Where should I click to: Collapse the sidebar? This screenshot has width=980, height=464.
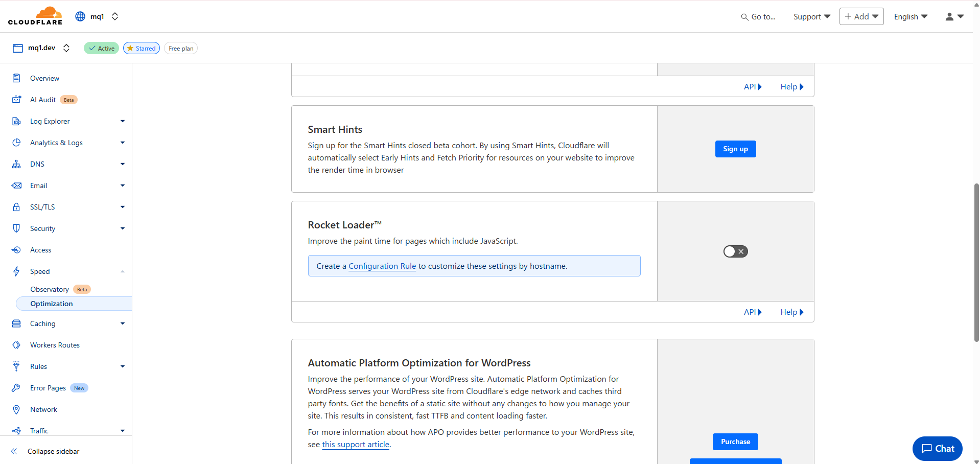45,451
